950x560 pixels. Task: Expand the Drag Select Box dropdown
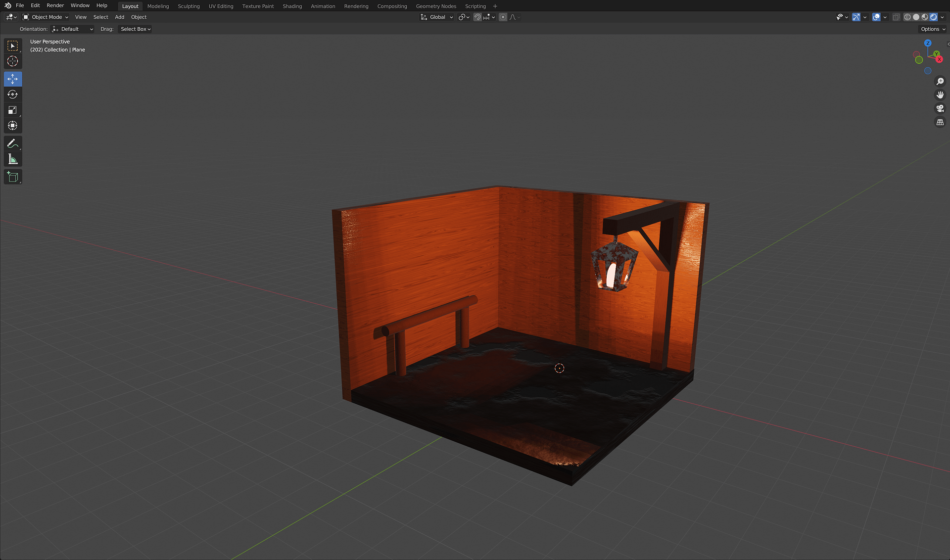tap(136, 29)
